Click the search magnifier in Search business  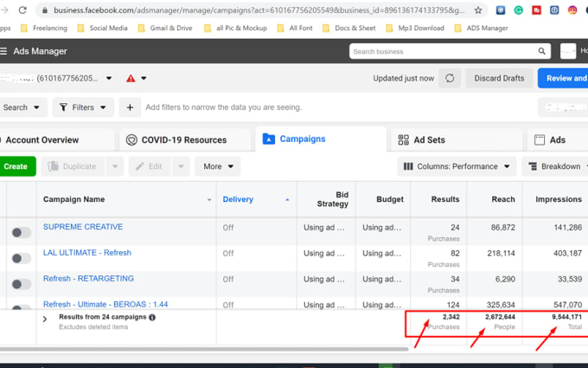point(541,51)
